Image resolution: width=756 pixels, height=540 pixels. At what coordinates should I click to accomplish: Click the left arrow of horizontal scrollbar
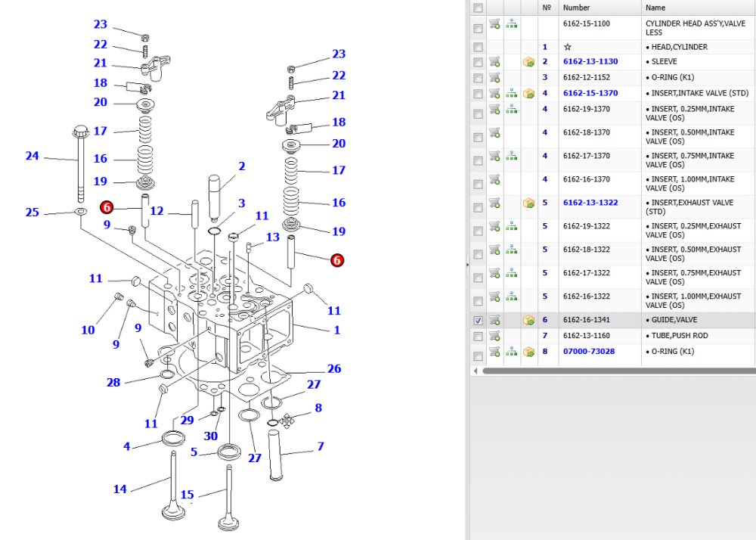tap(476, 371)
